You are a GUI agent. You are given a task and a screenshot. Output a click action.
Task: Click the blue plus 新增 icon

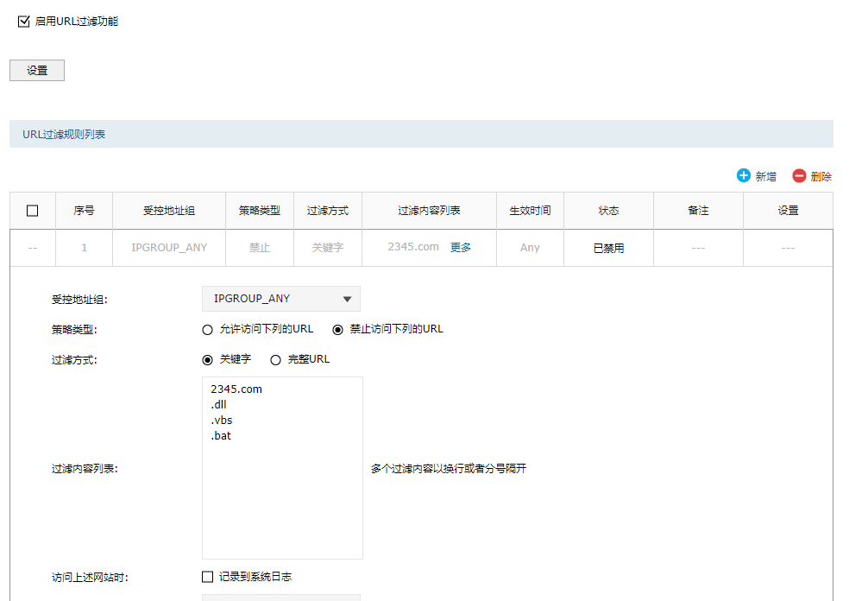point(744,175)
